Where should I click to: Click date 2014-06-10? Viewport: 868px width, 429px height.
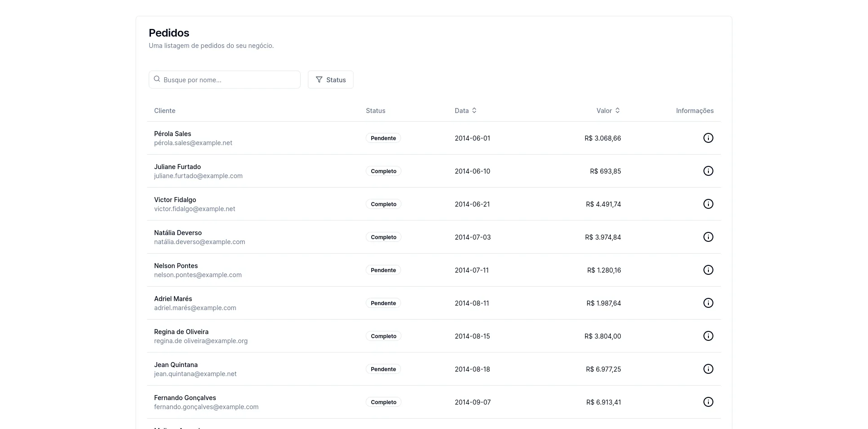click(x=472, y=171)
